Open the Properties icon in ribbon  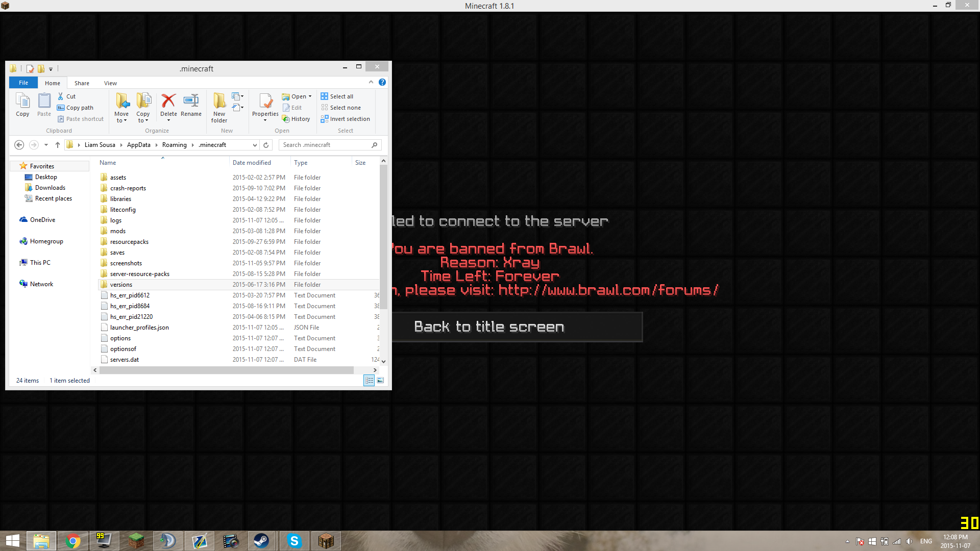tap(265, 101)
